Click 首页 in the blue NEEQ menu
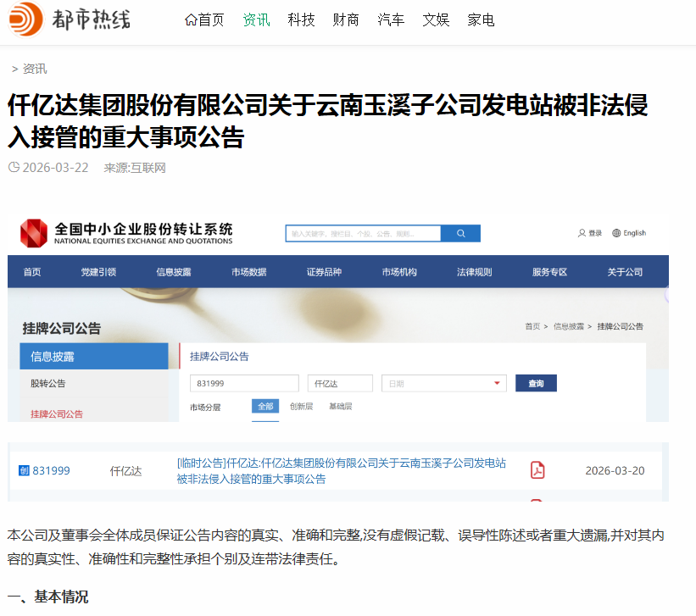This screenshot has height=616, width=696. coord(32,272)
